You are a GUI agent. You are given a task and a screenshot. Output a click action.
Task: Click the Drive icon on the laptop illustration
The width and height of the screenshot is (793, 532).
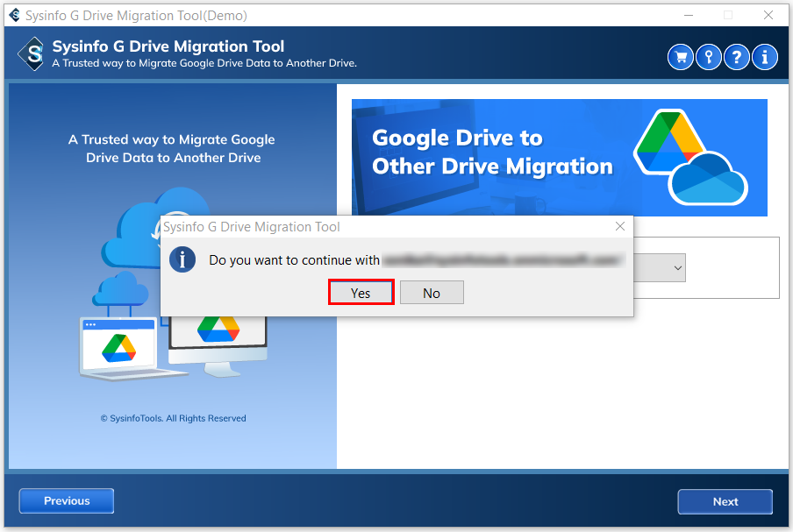[118, 348]
